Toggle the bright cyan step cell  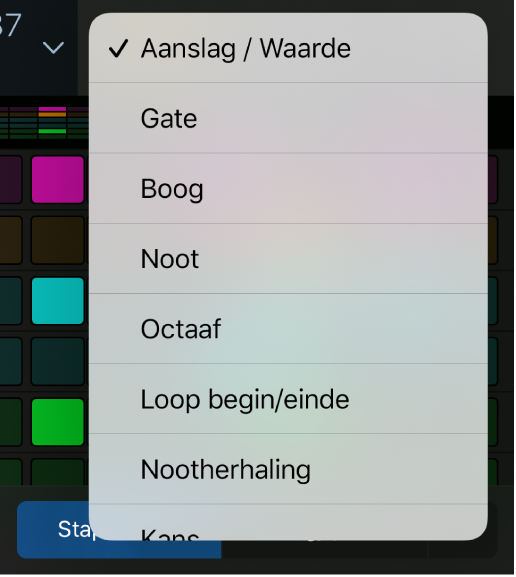point(58,301)
